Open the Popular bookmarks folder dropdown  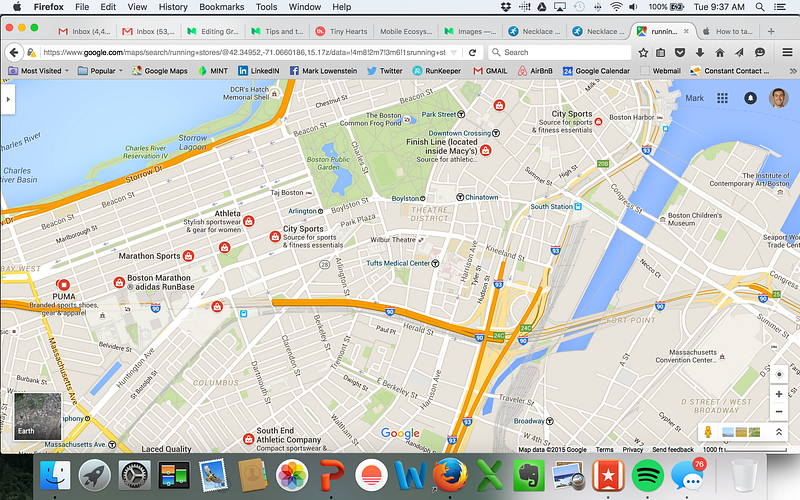pos(101,71)
